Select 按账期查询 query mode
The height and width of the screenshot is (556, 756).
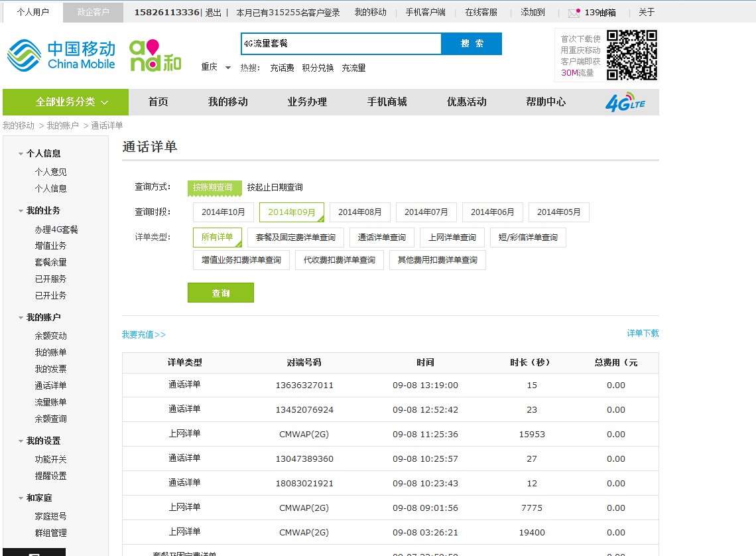tap(213, 188)
